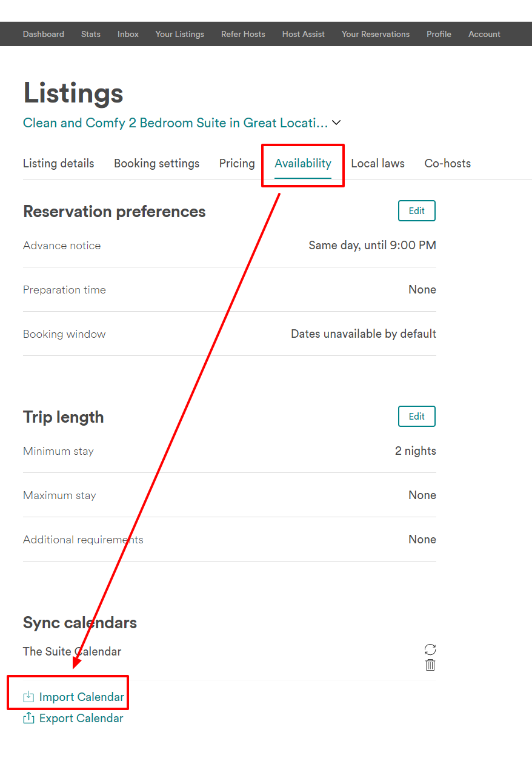Go to Inbox in the top menu
532x758 pixels.
[x=128, y=34]
